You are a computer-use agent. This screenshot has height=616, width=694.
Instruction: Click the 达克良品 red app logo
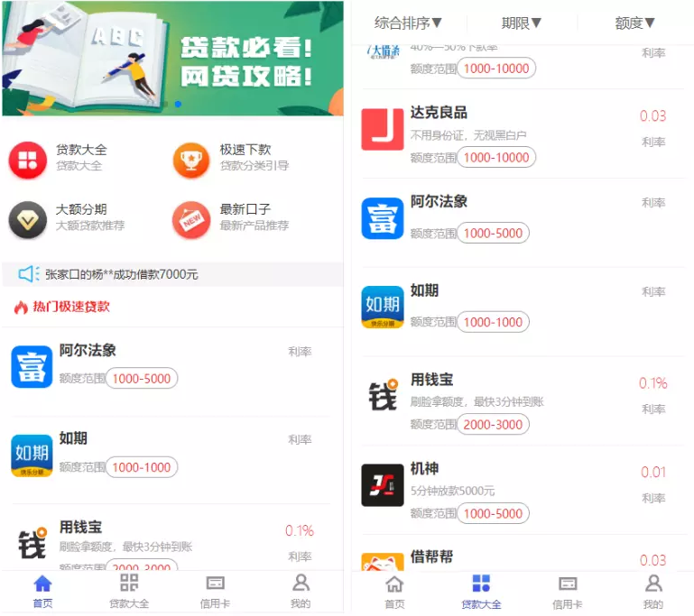click(383, 129)
